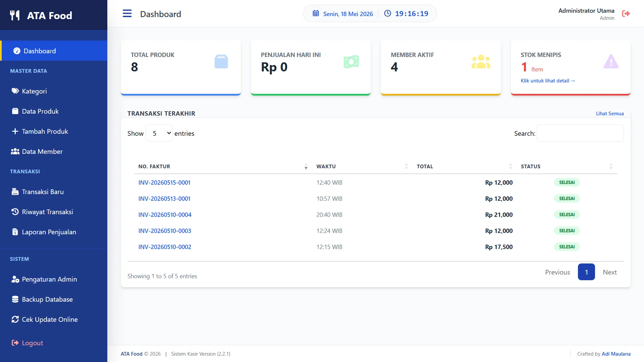This screenshot has width=644, height=362.
Task: Click the clock icon beside the time
Action: point(387,13)
